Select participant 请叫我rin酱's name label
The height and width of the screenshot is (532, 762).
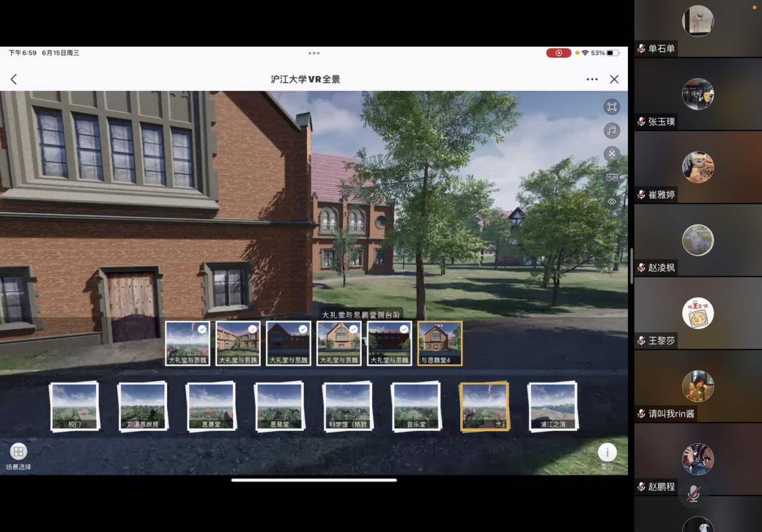(671, 414)
